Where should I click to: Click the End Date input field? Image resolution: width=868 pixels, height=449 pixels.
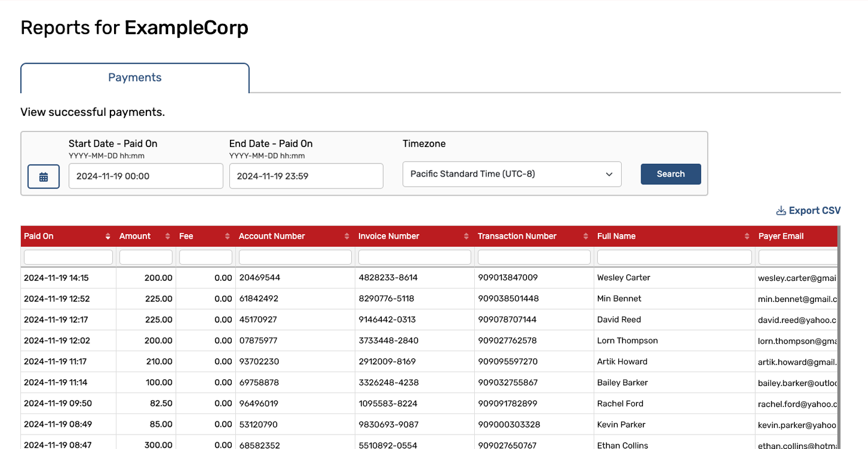pos(306,176)
